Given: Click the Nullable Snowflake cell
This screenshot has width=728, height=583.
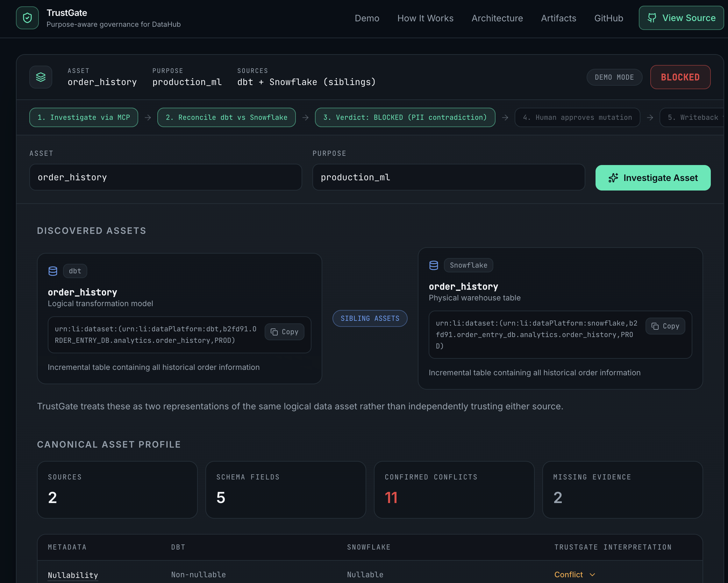Looking at the screenshot, I should pos(365,574).
